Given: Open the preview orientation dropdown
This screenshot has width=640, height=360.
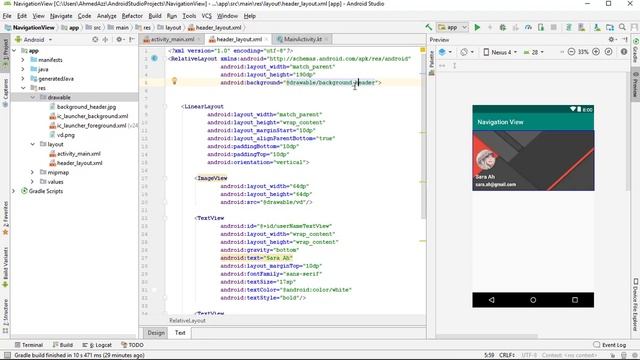Looking at the screenshot, I should (x=467, y=52).
